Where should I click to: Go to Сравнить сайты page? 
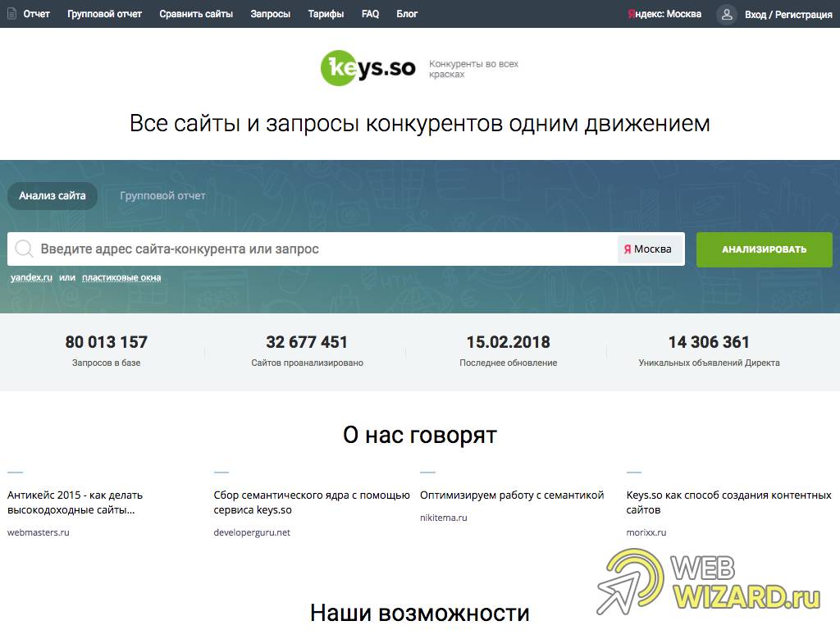[x=196, y=14]
